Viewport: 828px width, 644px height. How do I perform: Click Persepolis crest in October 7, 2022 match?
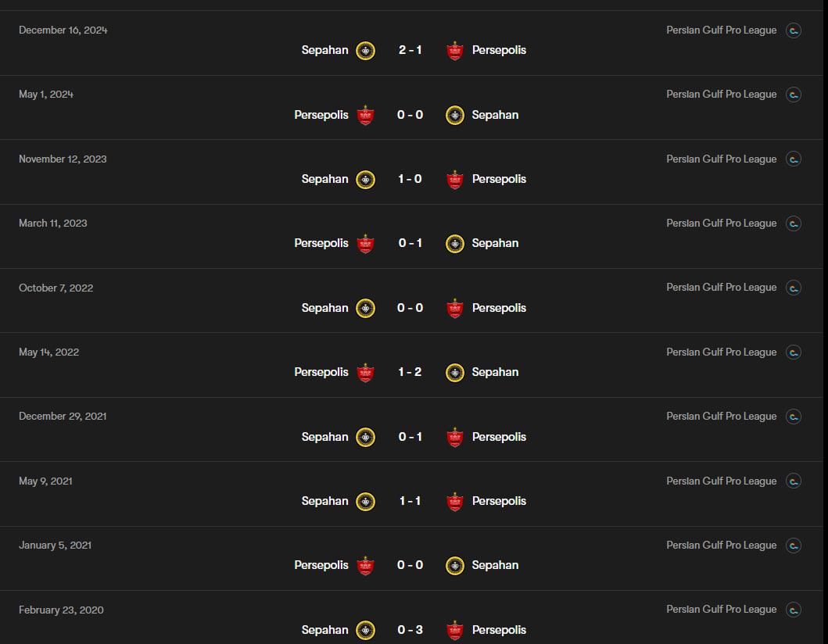click(455, 308)
